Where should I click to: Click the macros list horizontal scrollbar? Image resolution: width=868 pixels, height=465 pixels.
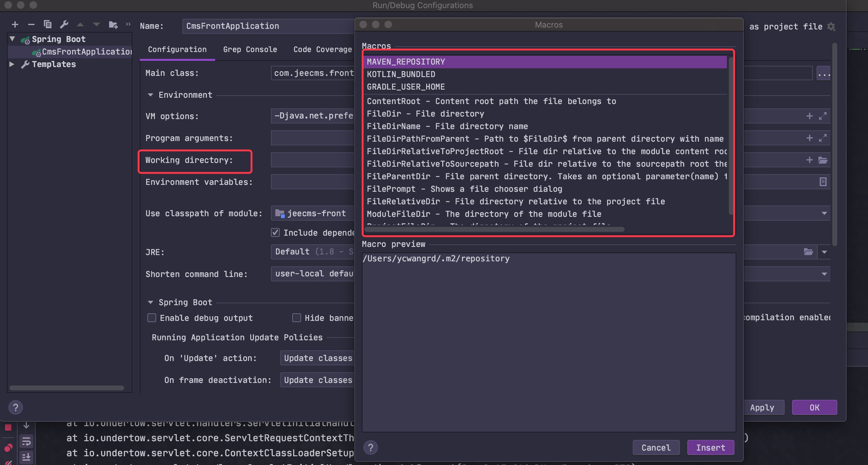coord(494,229)
